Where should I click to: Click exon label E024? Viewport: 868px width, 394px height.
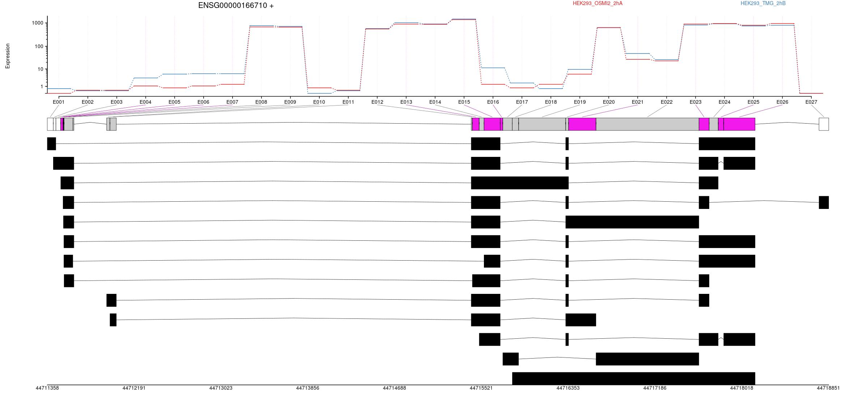[x=724, y=102]
